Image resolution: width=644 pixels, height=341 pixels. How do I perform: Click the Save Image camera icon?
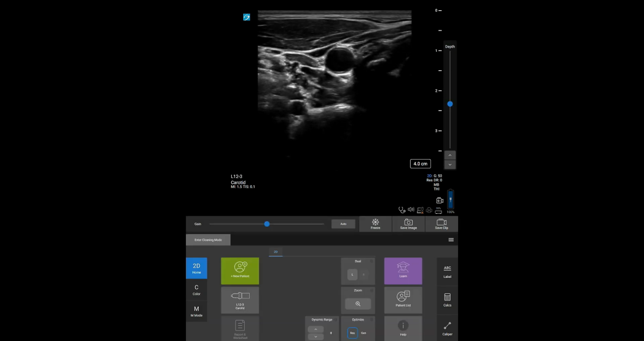tap(408, 224)
